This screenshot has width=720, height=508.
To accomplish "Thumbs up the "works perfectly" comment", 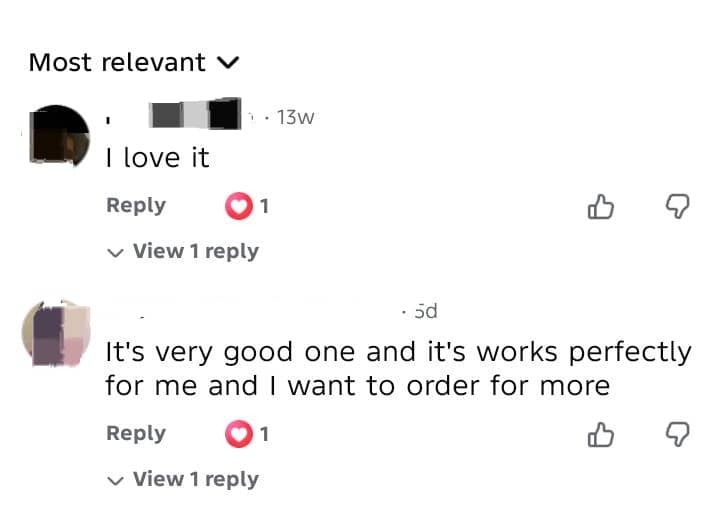I will (599, 435).
